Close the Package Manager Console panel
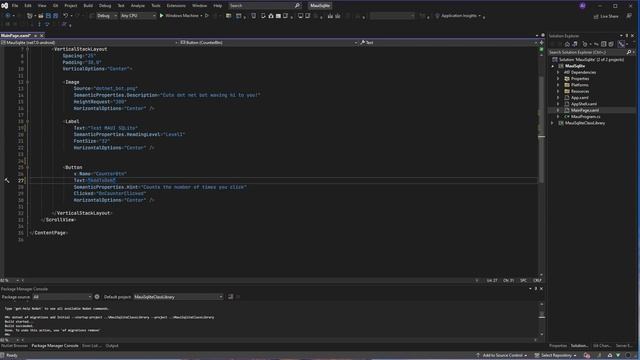The image size is (640, 360). 542,289
